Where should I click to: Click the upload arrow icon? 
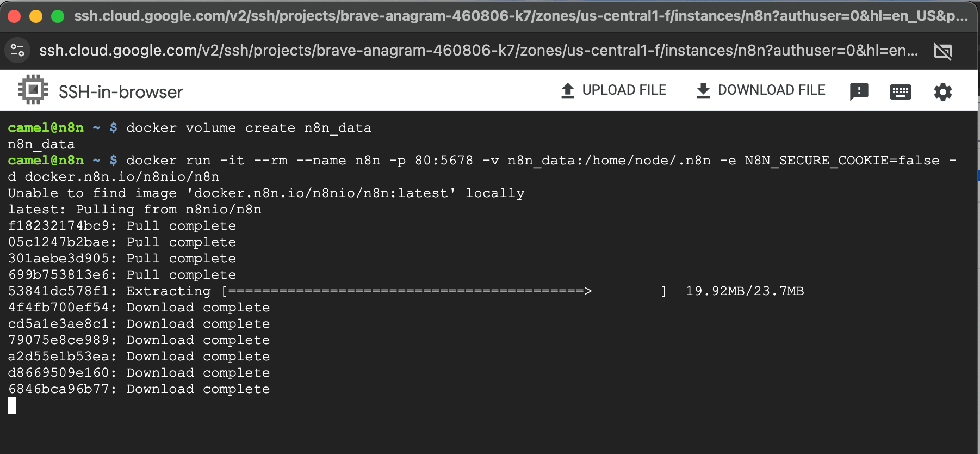[x=568, y=90]
